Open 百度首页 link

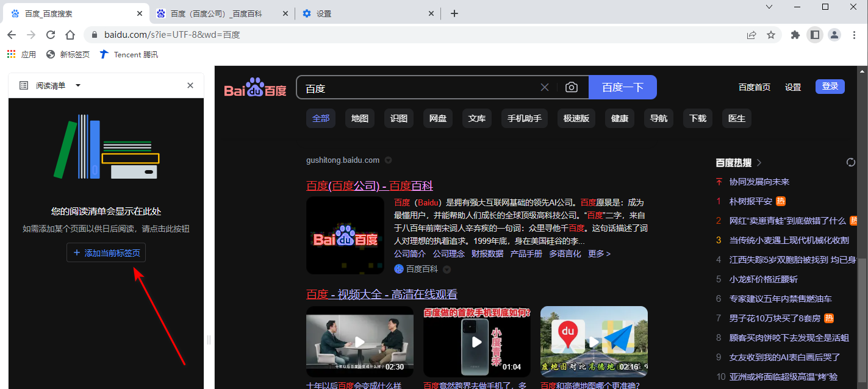[x=755, y=87]
